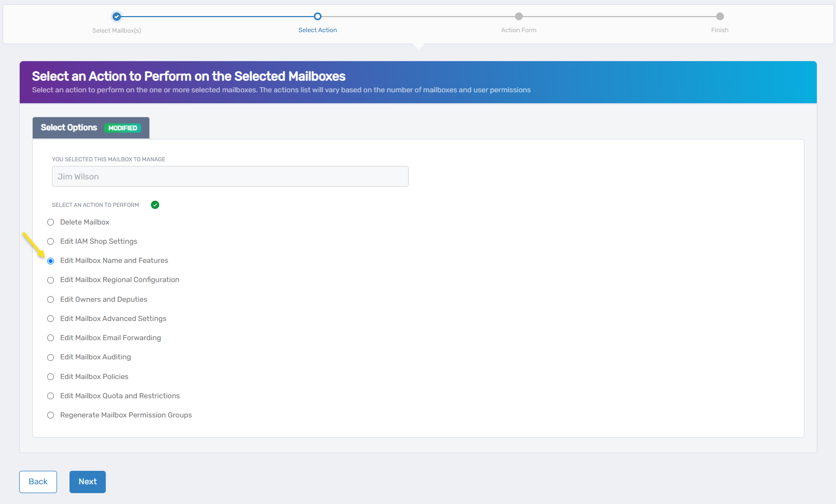Click the MODIFIED badge
Viewport: 836px width, 504px height.
point(122,128)
